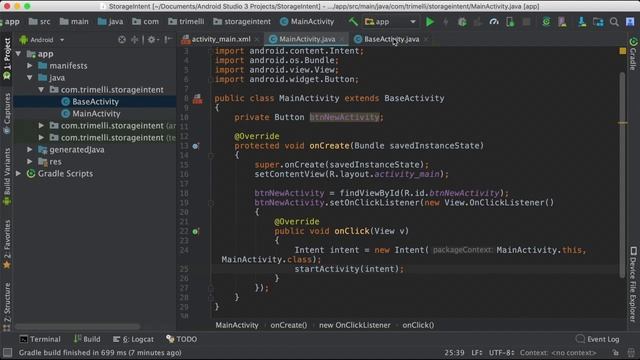Click the yellow inspection indicator square
This screenshot has height=360, width=640.
point(622,51)
